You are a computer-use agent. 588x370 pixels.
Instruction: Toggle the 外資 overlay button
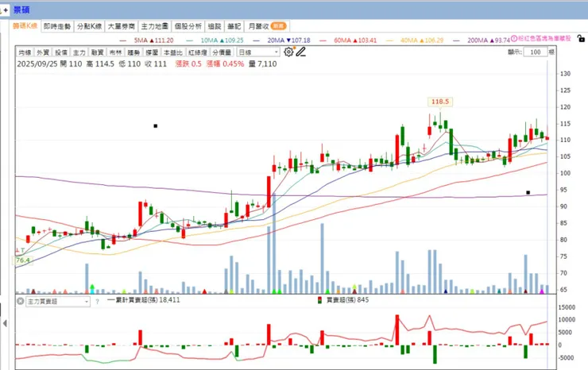click(43, 52)
